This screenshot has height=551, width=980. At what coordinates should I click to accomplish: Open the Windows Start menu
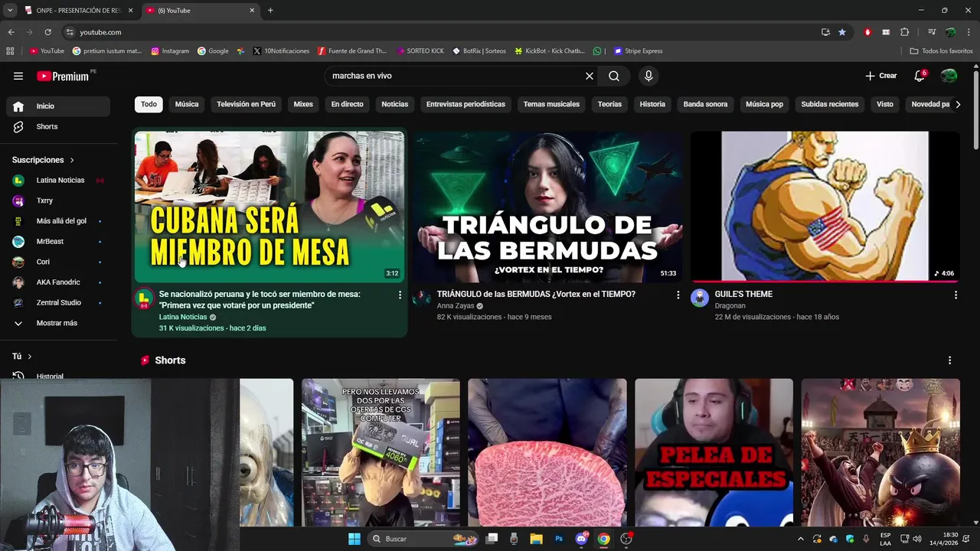[354, 539]
